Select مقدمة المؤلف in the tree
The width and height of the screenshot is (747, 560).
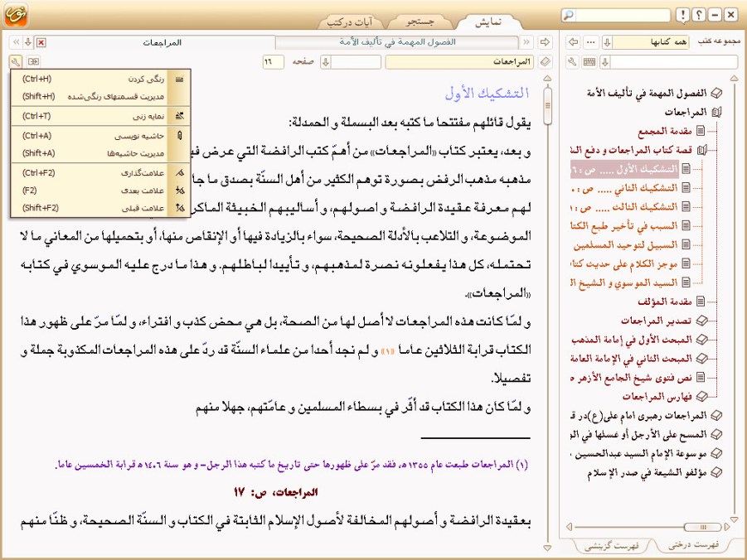tap(665, 302)
